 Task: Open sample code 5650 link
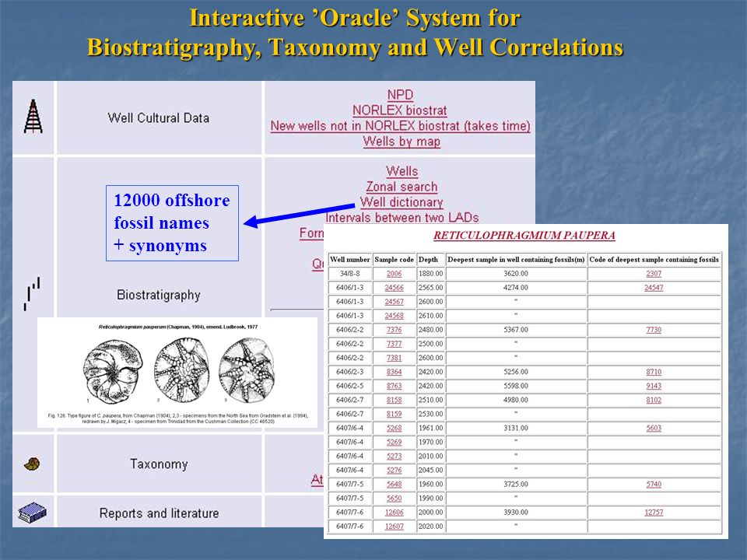[x=394, y=498]
